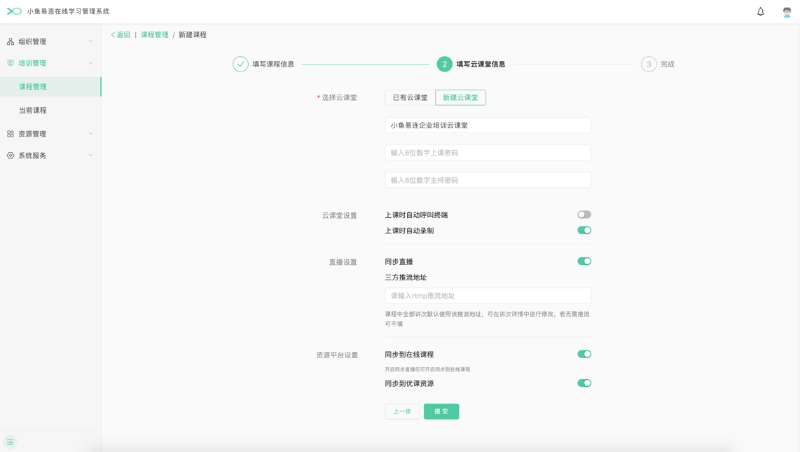
Task: Expand 组织管理 chevron
Action: tap(90, 41)
